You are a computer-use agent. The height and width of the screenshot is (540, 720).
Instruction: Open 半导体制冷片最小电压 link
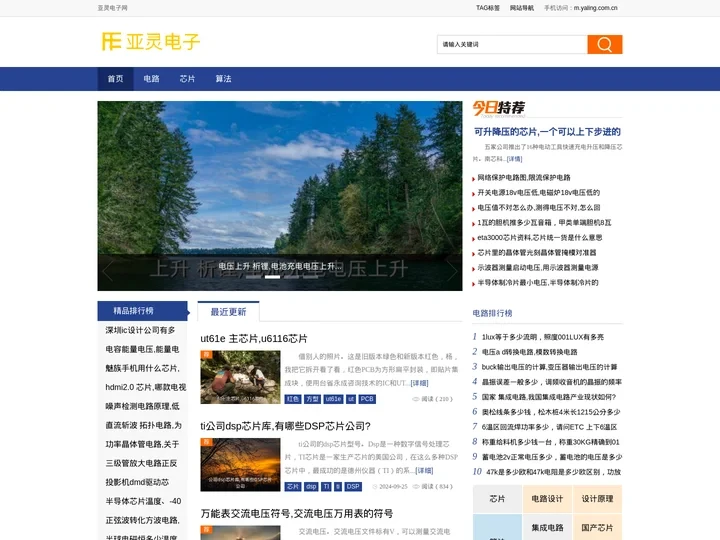[538, 283]
